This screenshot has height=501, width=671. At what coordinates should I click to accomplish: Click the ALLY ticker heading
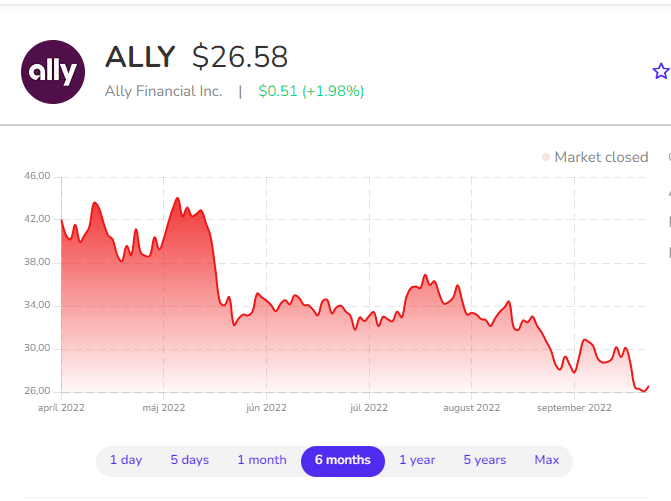(140, 57)
